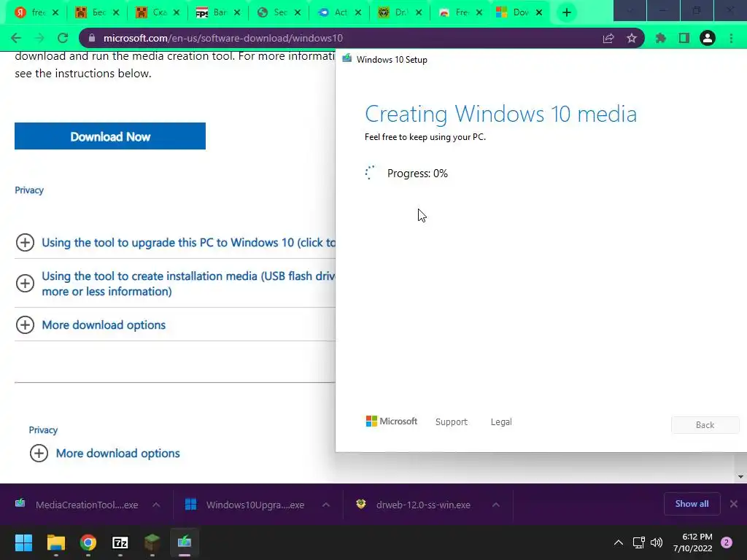This screenshot has width=747, height=560.
Task: Open the Chrome profile avatar
Action: pos(708,38)
